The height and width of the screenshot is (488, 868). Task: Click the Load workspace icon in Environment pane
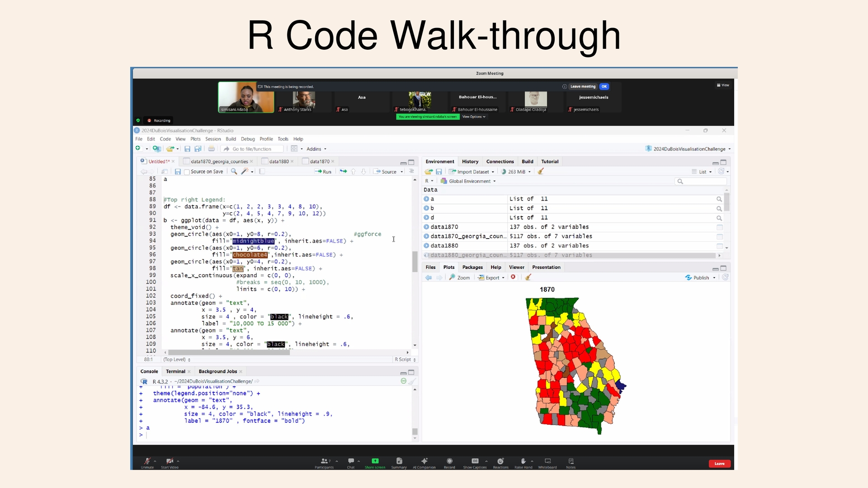tap(429, 172)
